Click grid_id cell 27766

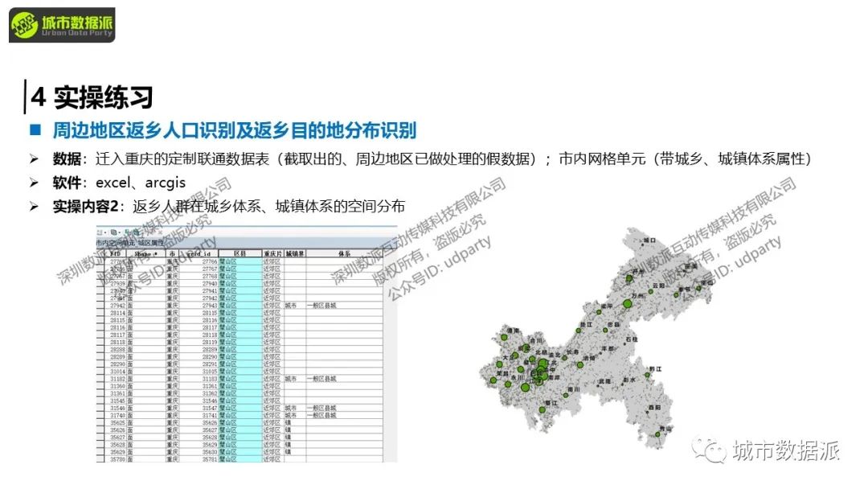[x=199, y=261]
